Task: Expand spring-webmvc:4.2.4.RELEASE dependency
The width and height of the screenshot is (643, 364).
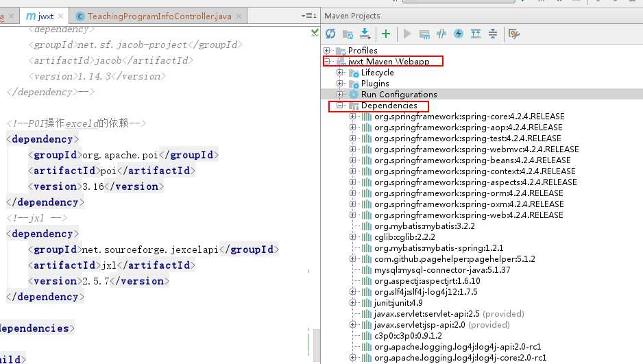Action: [352, 149]
